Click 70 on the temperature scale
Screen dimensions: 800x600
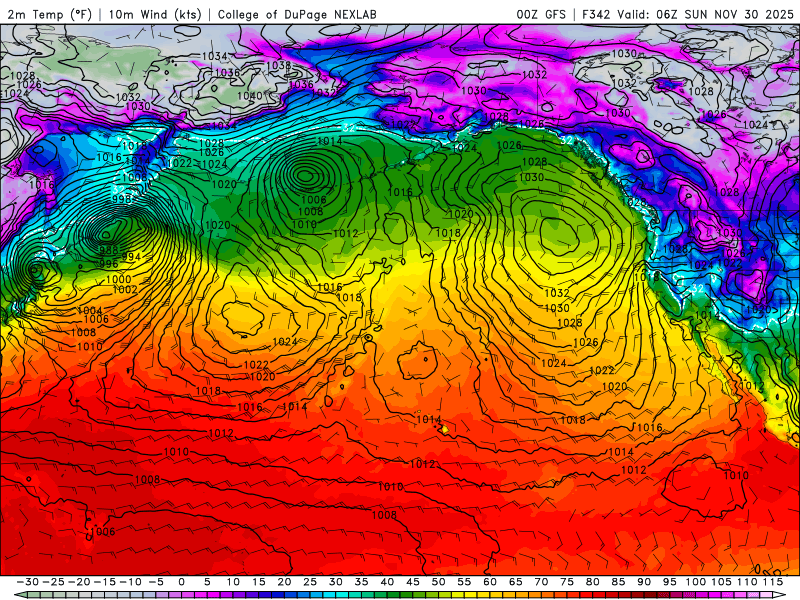click(541, 582)
